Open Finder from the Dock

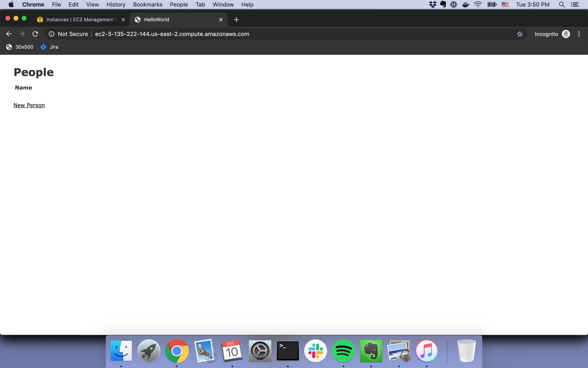pos(121,351)
